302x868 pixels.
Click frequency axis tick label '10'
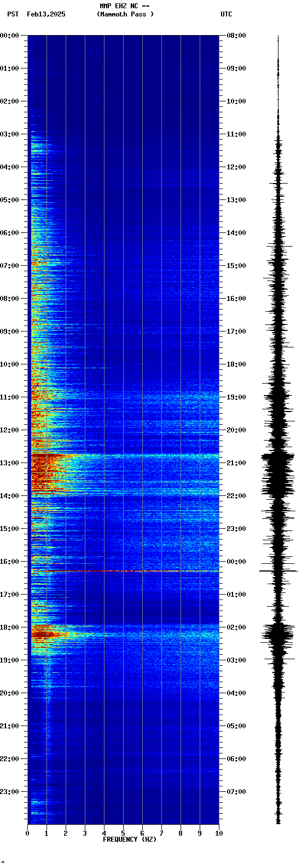tap(219, 833)
